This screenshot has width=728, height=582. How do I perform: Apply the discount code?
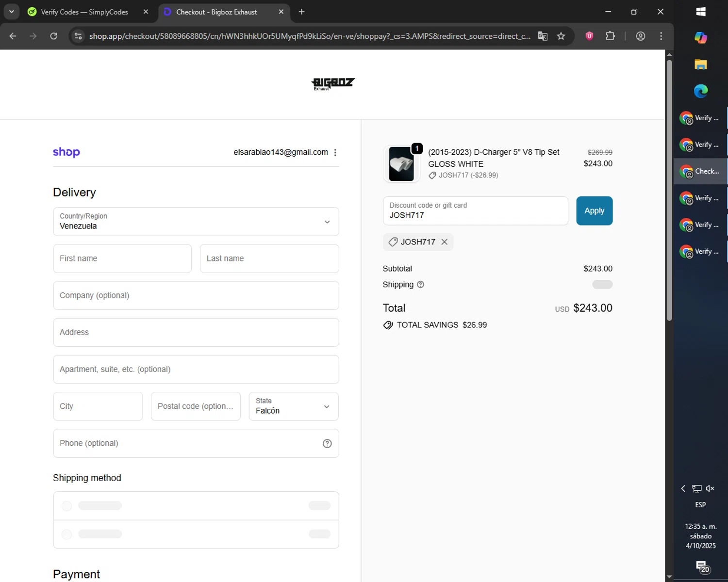pyautogui.click(x=594, y=211)
